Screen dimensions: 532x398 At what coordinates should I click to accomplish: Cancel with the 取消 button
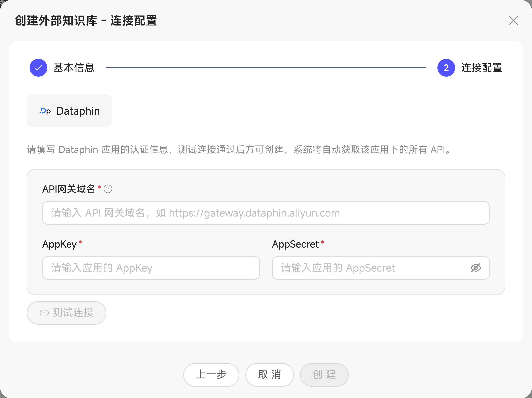[270, 375]
